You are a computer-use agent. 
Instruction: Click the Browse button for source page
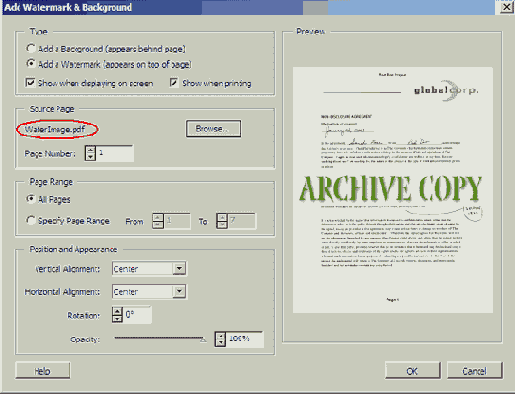213,128
